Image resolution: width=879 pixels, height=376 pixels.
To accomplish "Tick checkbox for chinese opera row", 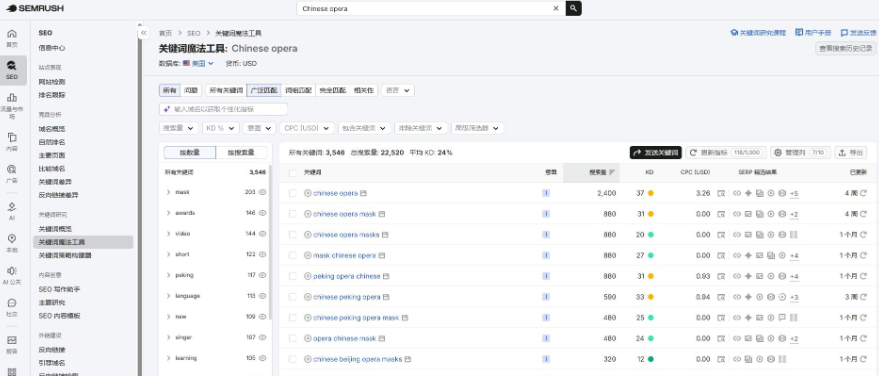I will pos(292,193).
